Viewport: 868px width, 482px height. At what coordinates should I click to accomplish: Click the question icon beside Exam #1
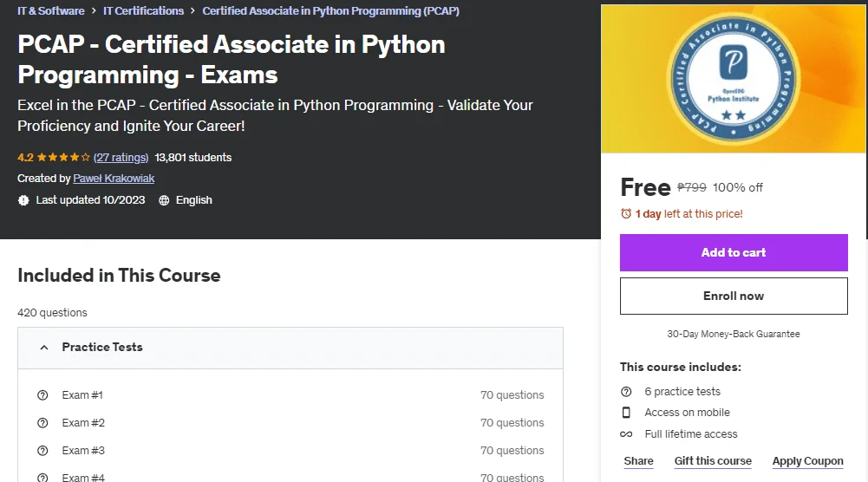point(42,395)
